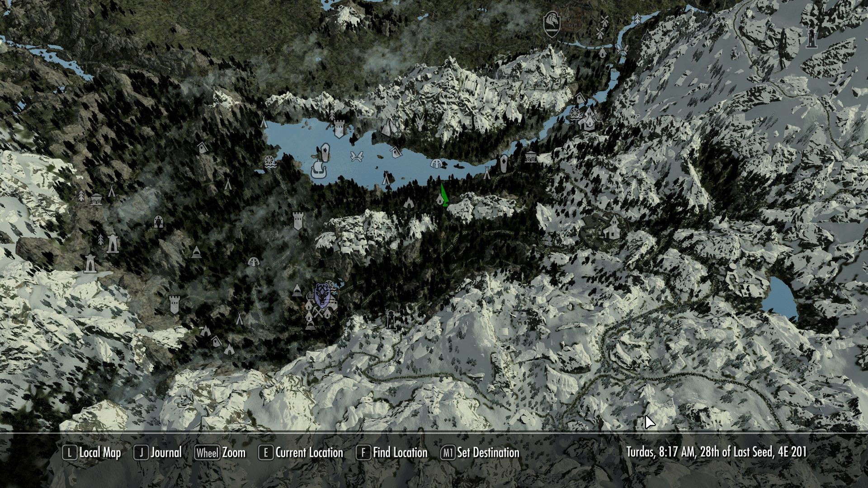Select the shack marker between two cave icons
Screen dimensions: 868x488
217,341
